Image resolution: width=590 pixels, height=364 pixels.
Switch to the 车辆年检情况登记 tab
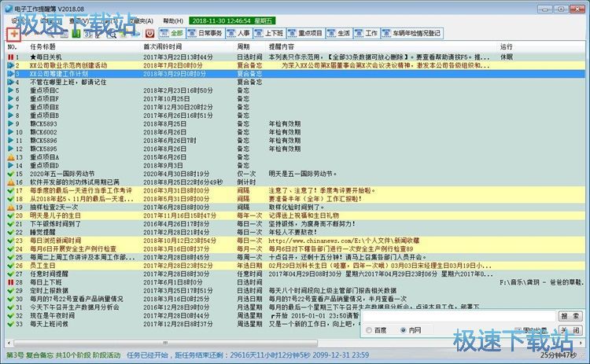(x=411, y=34)
